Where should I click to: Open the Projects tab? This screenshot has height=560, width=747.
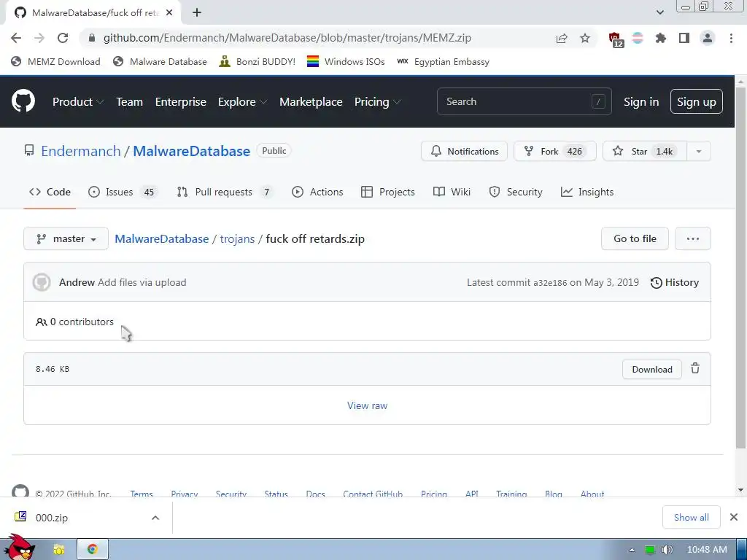click(388, 192)
